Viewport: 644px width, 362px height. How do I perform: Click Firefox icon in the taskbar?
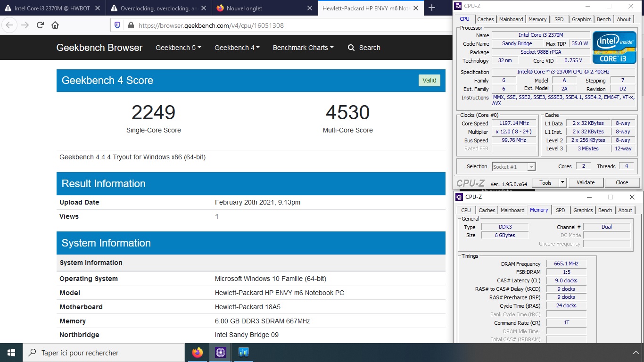[198, 353]
